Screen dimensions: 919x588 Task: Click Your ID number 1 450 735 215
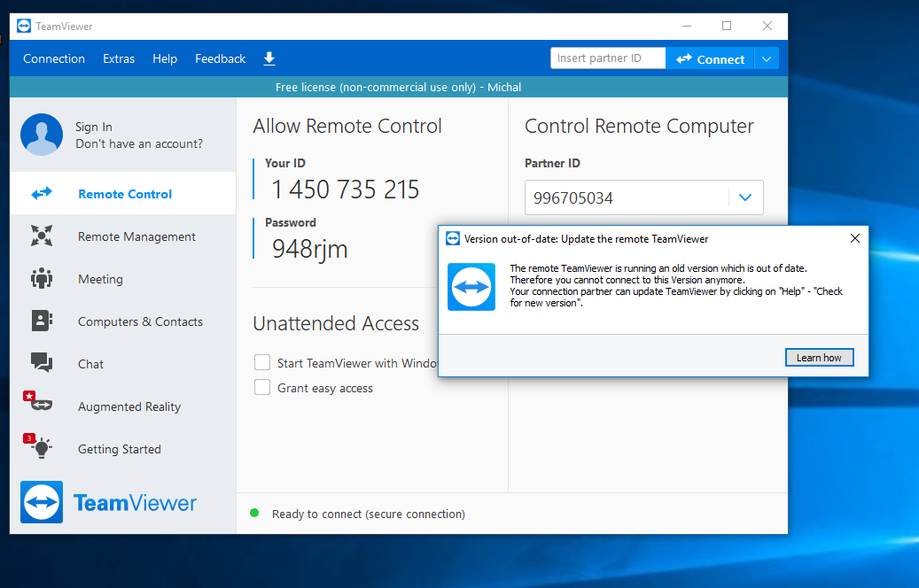click(x=346, y=190)
